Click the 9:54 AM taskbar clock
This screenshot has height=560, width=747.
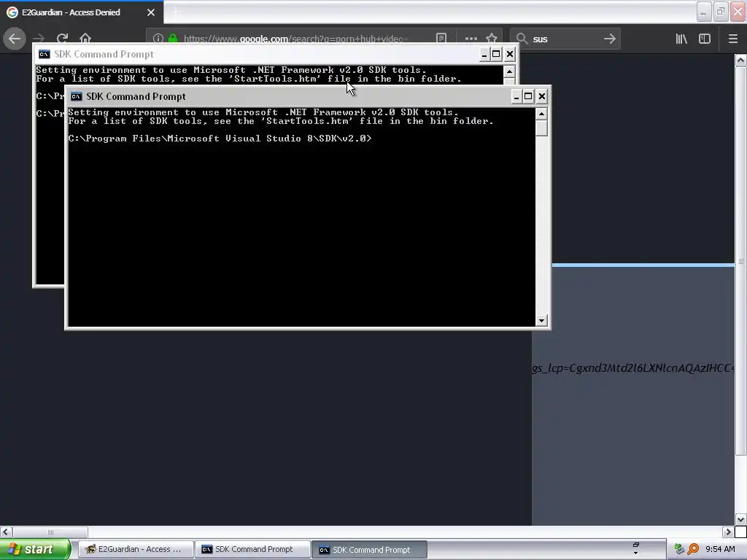(x=720, y=549)
